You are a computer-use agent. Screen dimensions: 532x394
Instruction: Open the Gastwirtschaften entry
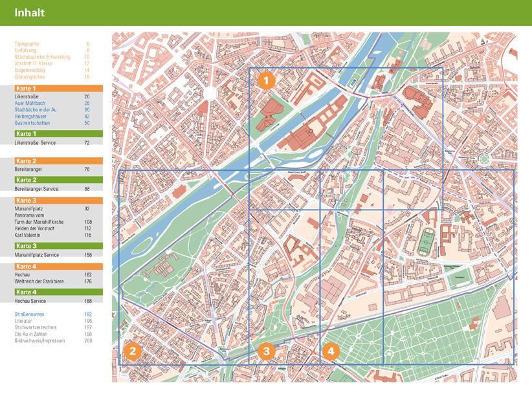[x=32, y=123]
